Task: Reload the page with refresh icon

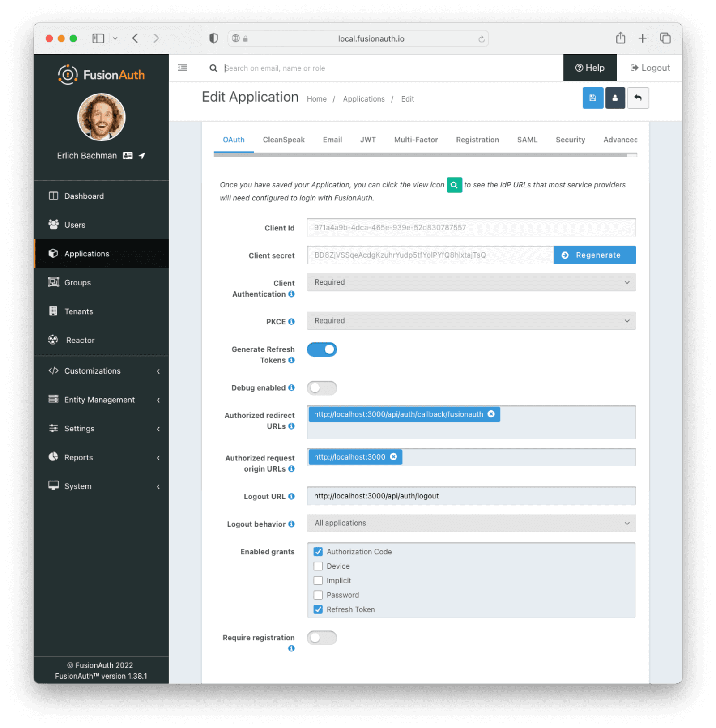Action: point(481,39)
